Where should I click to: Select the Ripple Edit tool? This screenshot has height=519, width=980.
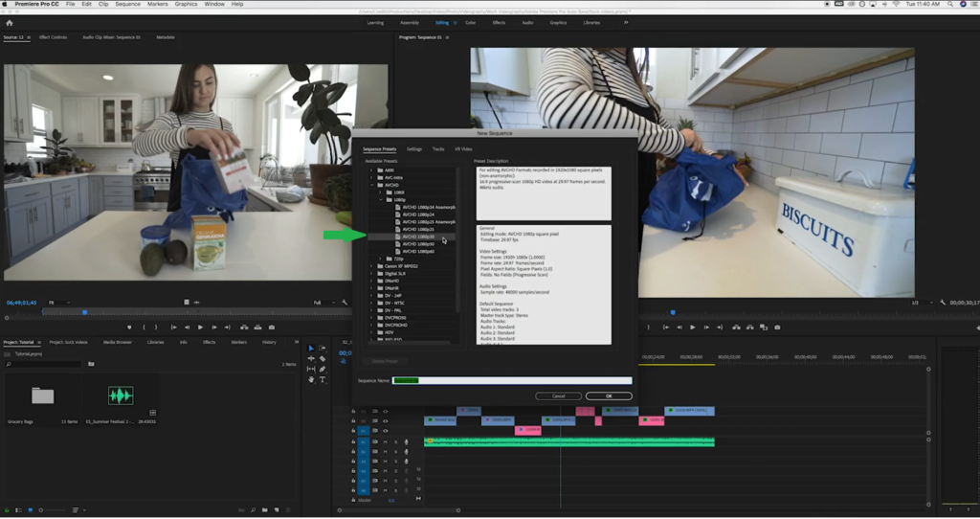[311, 359]
